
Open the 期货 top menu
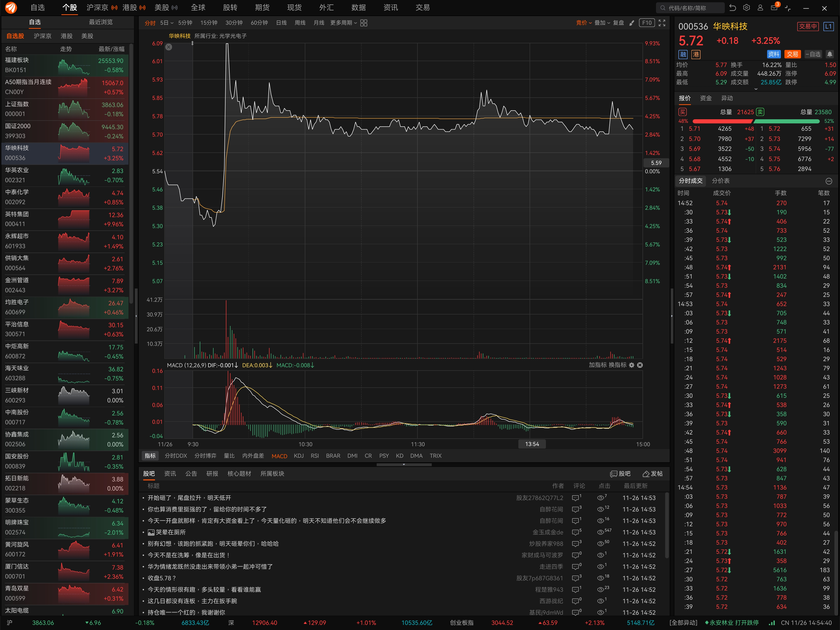click(262, 8)
